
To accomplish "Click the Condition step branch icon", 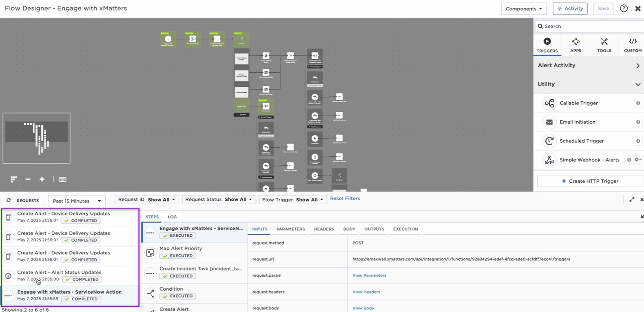I will click(x=150, y=294).
